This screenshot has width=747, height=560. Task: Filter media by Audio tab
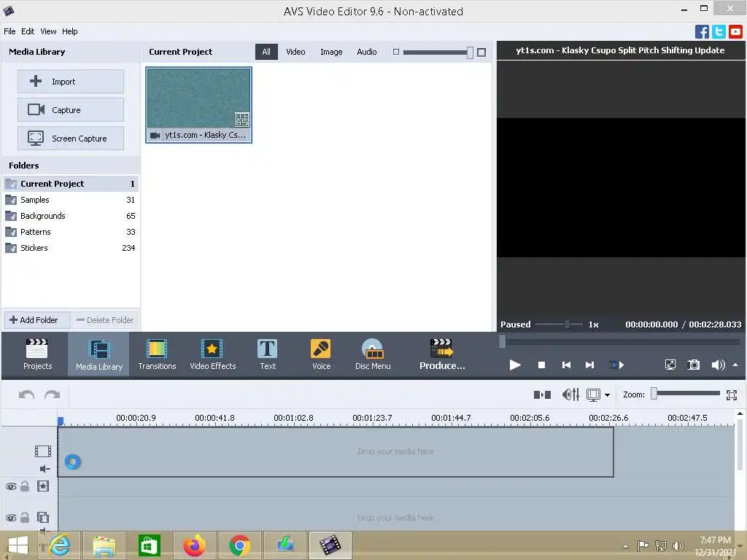point(367,52)
